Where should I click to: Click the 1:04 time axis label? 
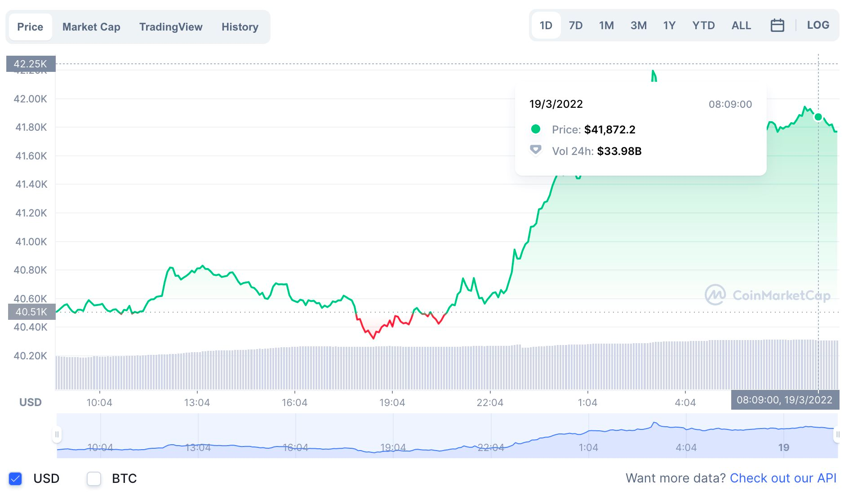[587, 402]
